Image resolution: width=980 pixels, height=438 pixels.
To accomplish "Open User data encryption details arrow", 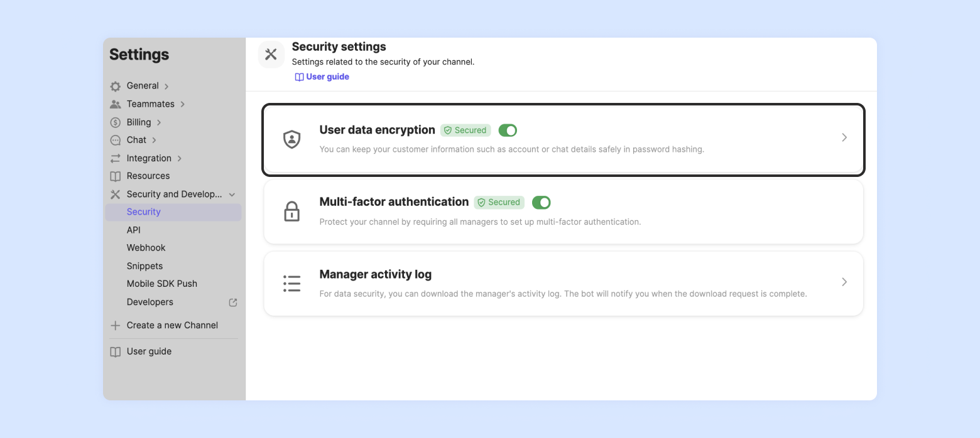I will pyautogui.click(x=844, y=137).
